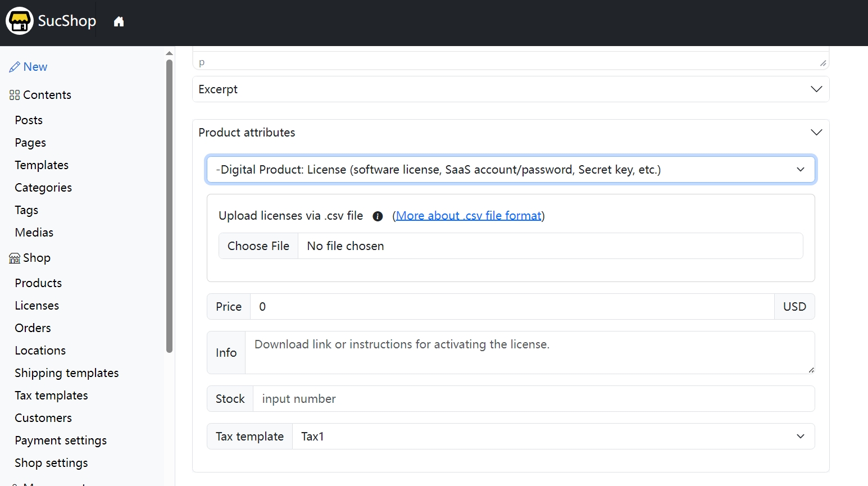The height and width of the screenshot is (486, 868).
Task: Click the SucShop logo icon
Action: (20, 21)
